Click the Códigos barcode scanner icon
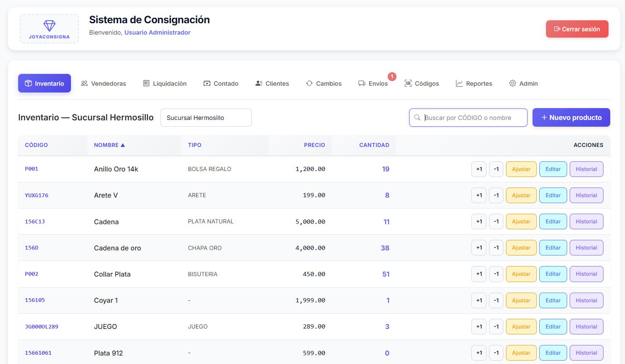This screenshot has height=364, width=625. click(x=408, y=84)
